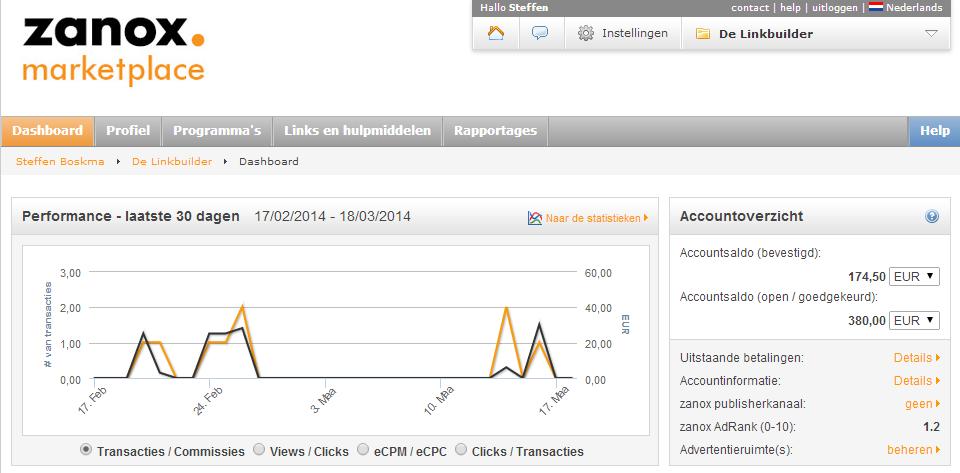This screenshot has height=473, width=960.
Task: Click the 380,00 open balance value
Action: [x=866, y=321]
